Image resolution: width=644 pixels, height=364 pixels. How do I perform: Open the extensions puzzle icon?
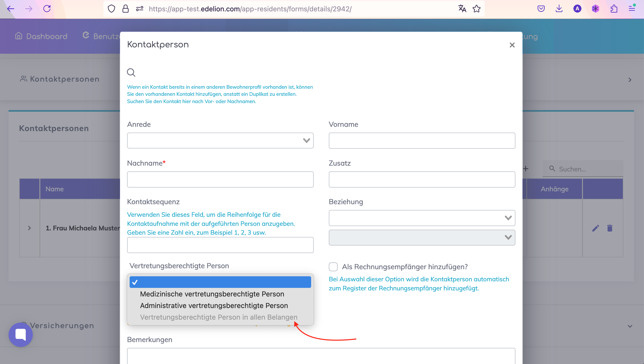614,9
